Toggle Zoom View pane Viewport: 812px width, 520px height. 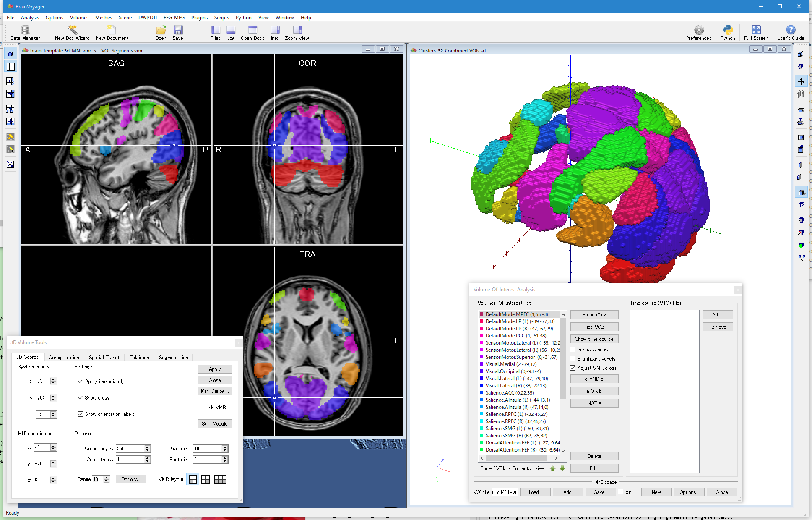coord(297,33)
